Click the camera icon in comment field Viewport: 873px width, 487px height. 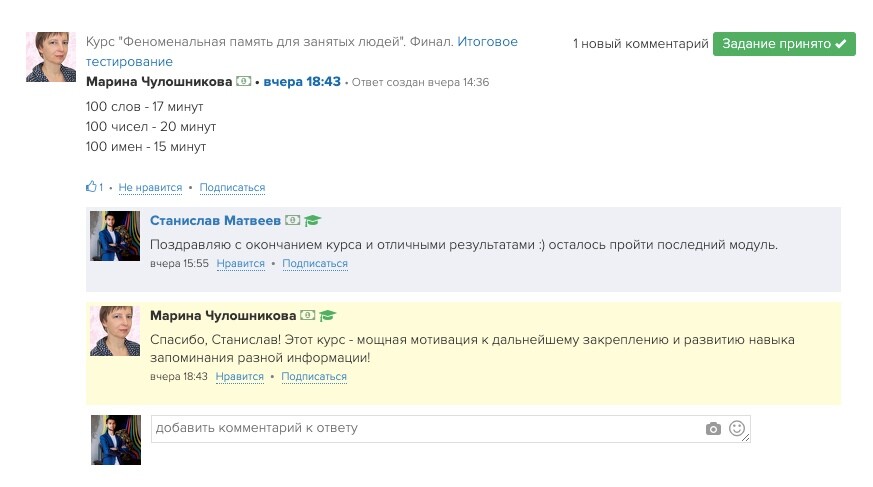tap(713, 429)
